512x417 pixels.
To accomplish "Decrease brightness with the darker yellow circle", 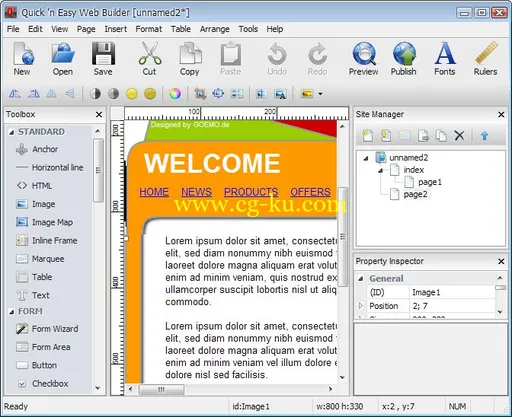I will tap(150, 94).
